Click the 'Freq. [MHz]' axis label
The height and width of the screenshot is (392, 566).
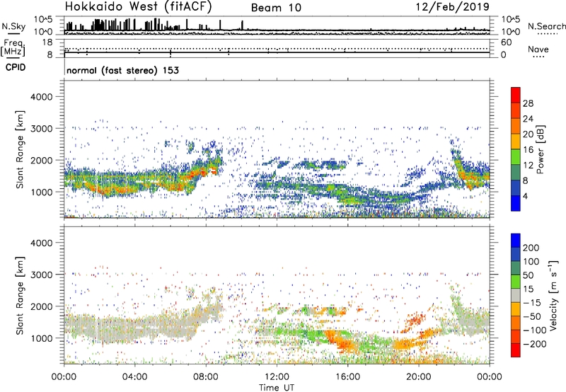pyautogui.click(x=13, y=48)
